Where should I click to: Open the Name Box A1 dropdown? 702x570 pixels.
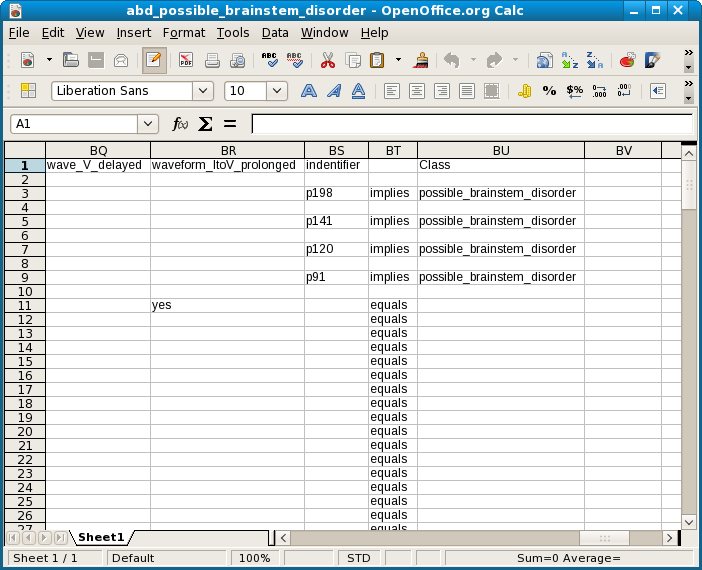pos(149,124)
